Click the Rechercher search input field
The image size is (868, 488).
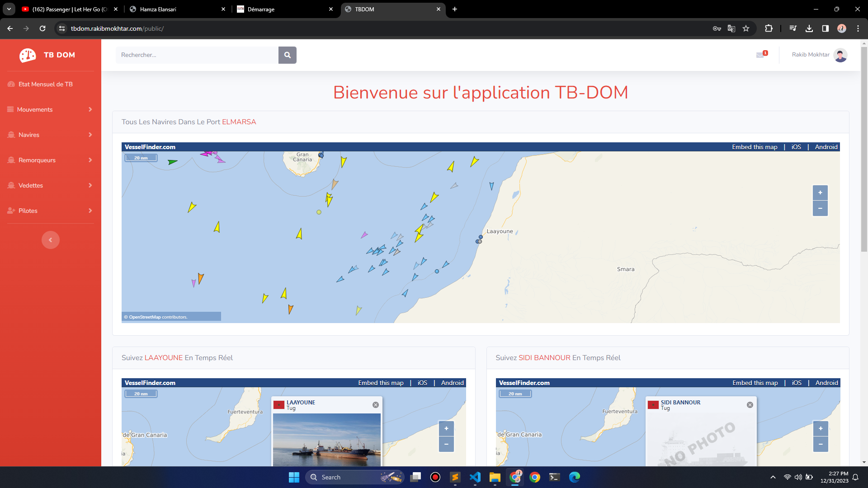pos(197,55)
